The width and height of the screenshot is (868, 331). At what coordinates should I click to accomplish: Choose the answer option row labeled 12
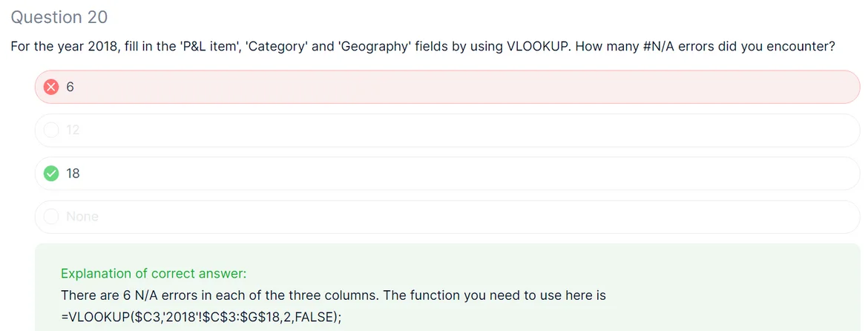click(x=447, y=130)
